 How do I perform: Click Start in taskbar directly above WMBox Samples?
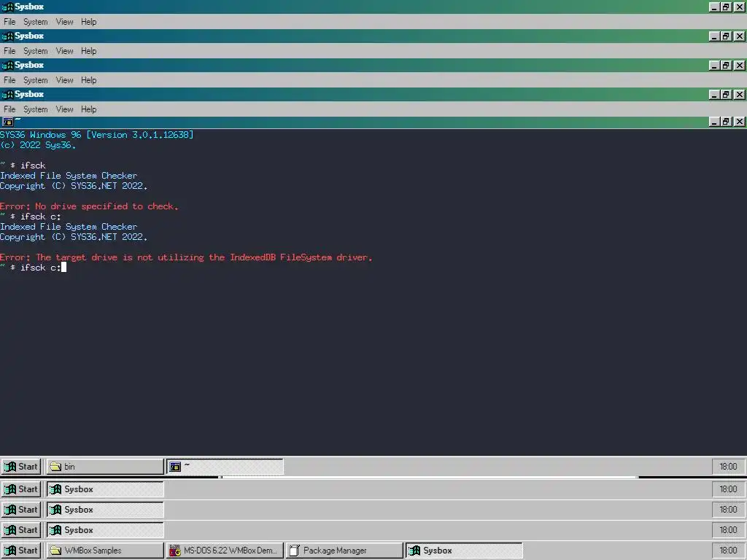click(x=21, y=530)
